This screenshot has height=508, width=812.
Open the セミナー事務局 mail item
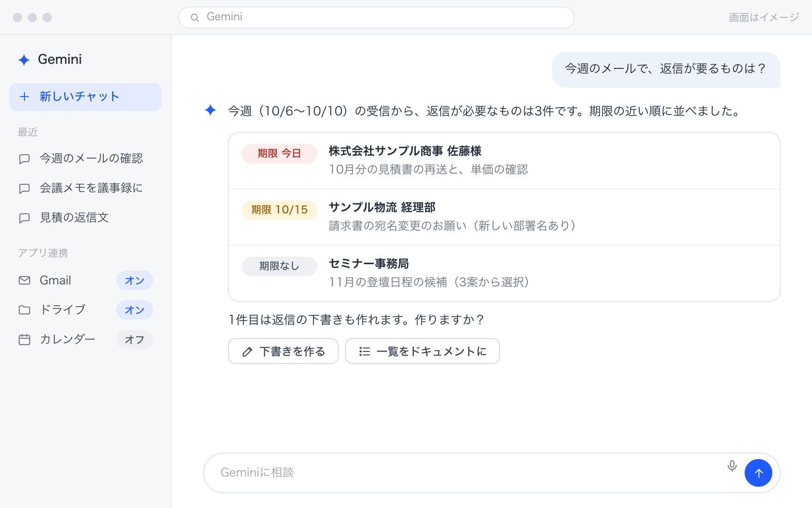coord(504,273)
